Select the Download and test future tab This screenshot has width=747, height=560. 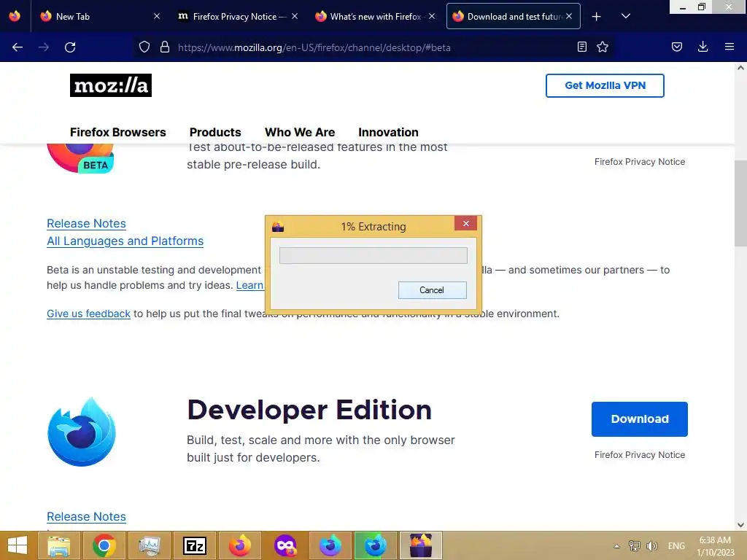click(x=513, y=16)
